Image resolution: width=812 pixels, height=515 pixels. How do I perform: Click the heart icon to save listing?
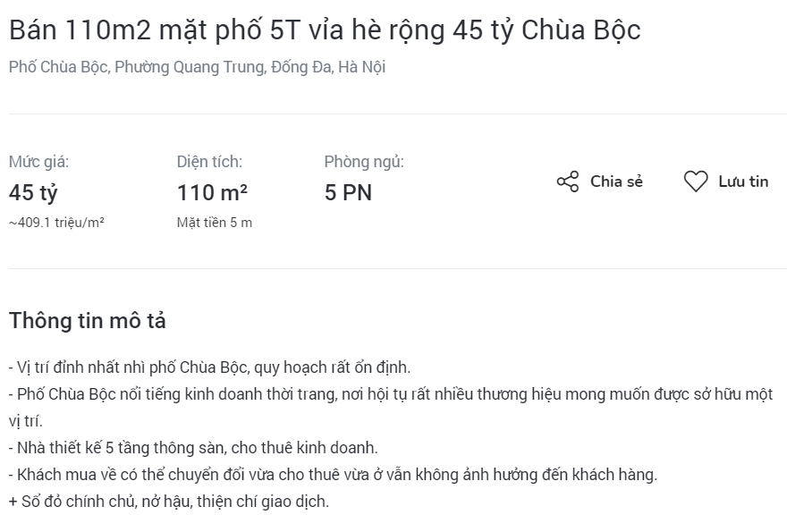click(696, 182)
